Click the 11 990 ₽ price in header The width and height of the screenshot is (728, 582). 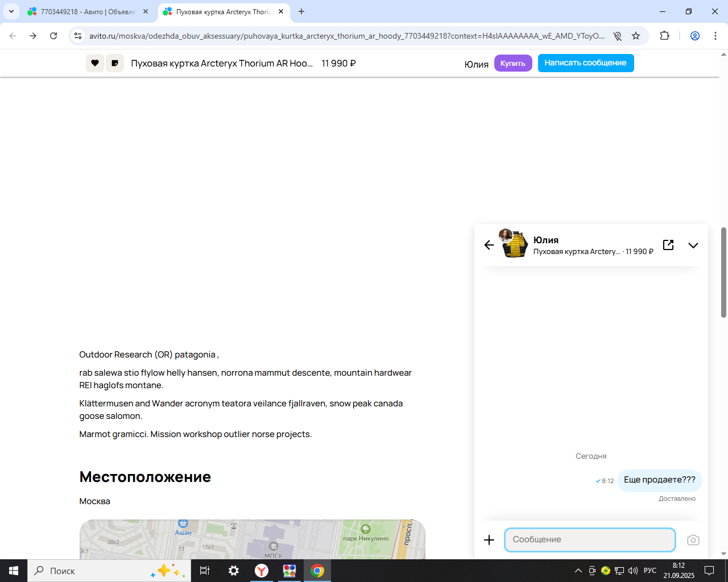pyautogui.click(x=338, y=64)
